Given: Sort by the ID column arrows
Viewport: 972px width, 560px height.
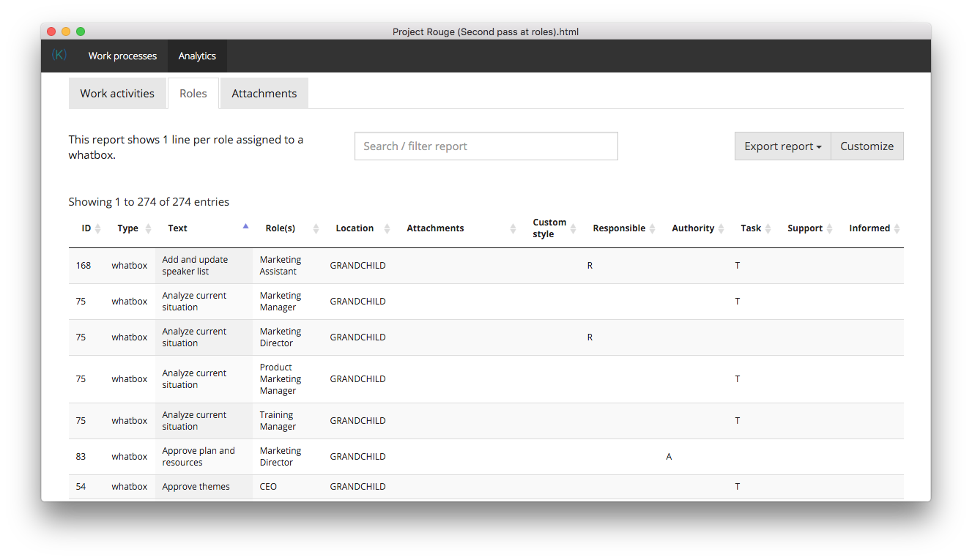Looking at the screenshot, I should 98,228.
